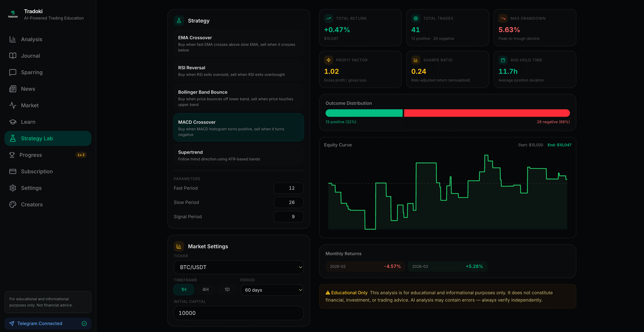
Task: Enable the 1H timeframe
Action: click(x=183, y=289)
